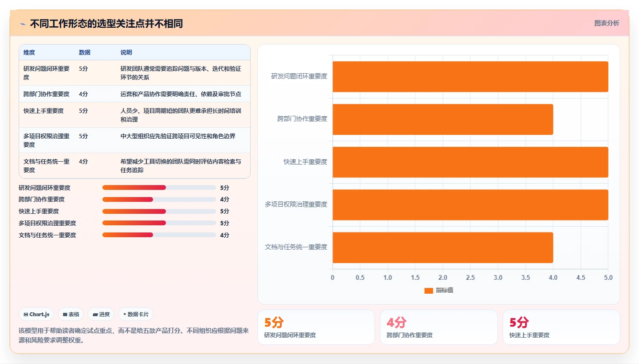Image resolution: width=639 pixels, height=364 pixels.
Task: Click table cell 跨部门协作重要度
Action: (46, 94)
